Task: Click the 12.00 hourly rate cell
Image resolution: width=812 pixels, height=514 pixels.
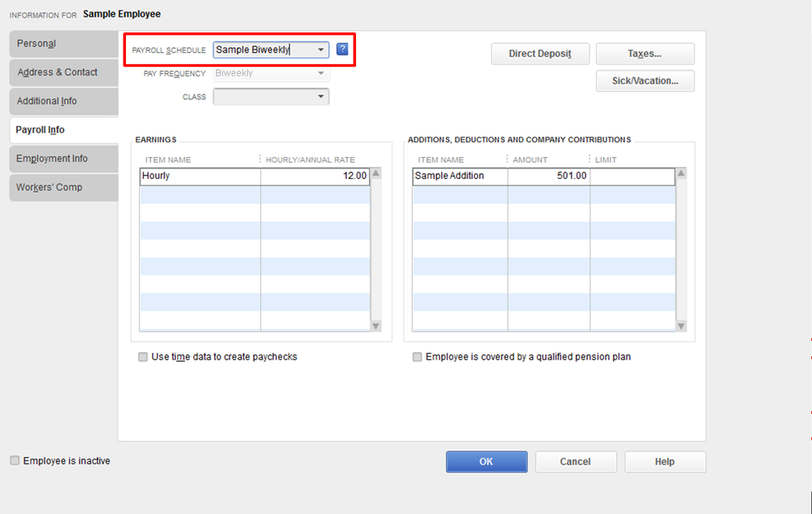Action: [x=315, y=176]
